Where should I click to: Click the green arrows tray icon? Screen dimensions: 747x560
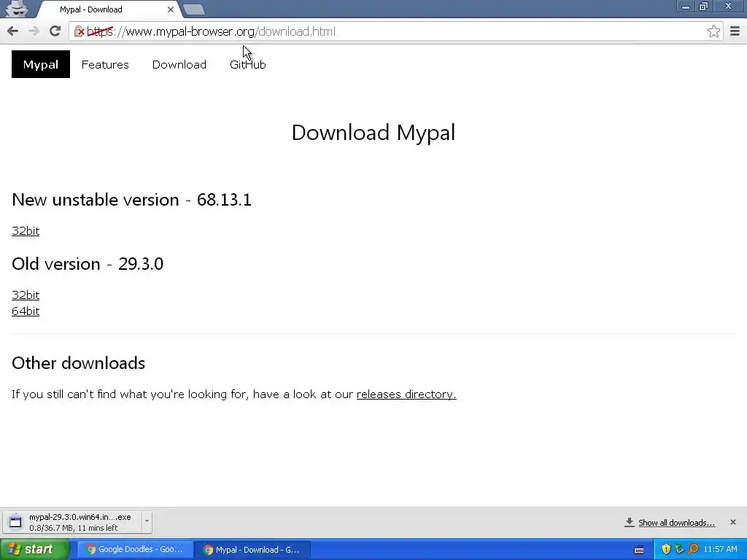[679, 550]
